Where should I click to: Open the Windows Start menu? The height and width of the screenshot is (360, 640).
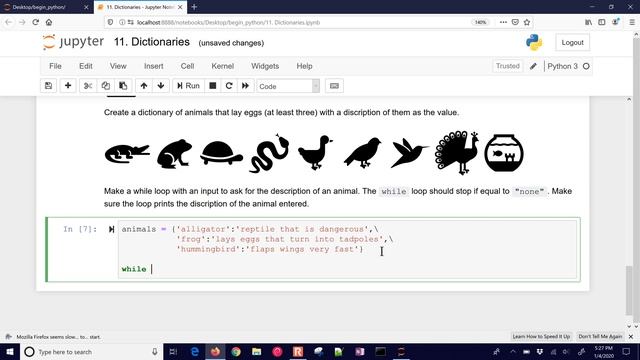(9, 351)
